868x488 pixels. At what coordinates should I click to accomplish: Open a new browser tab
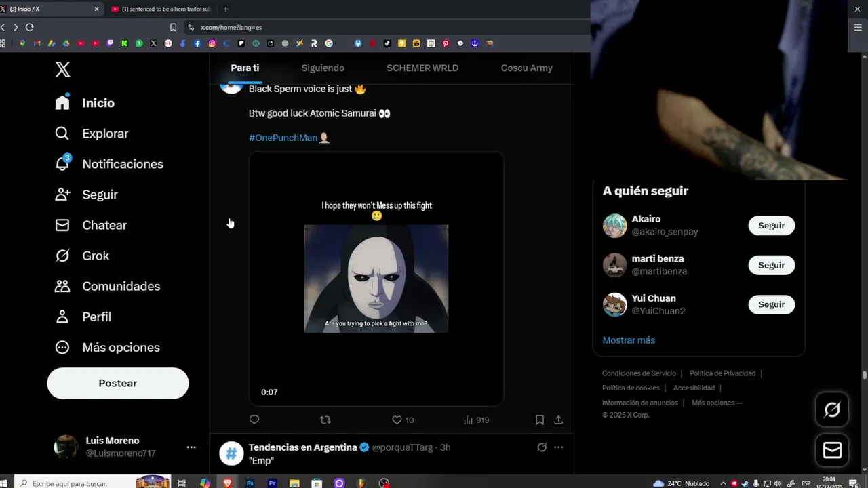click(x=226, y=9)
